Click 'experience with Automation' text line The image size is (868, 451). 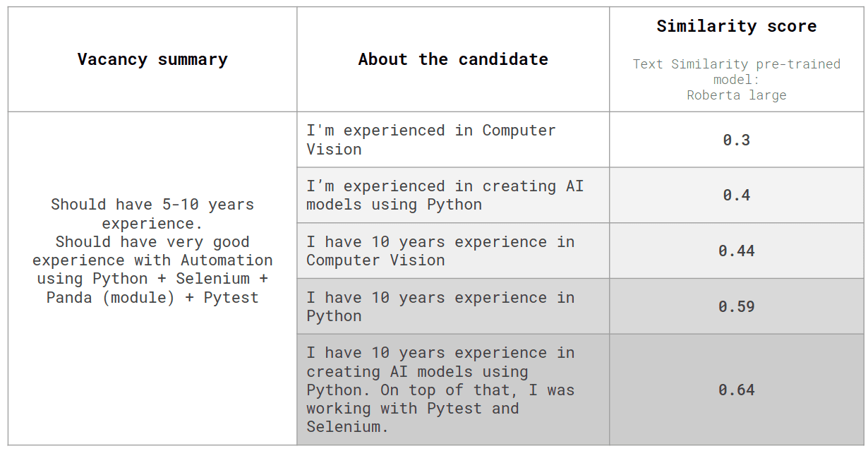coord(152,260)
